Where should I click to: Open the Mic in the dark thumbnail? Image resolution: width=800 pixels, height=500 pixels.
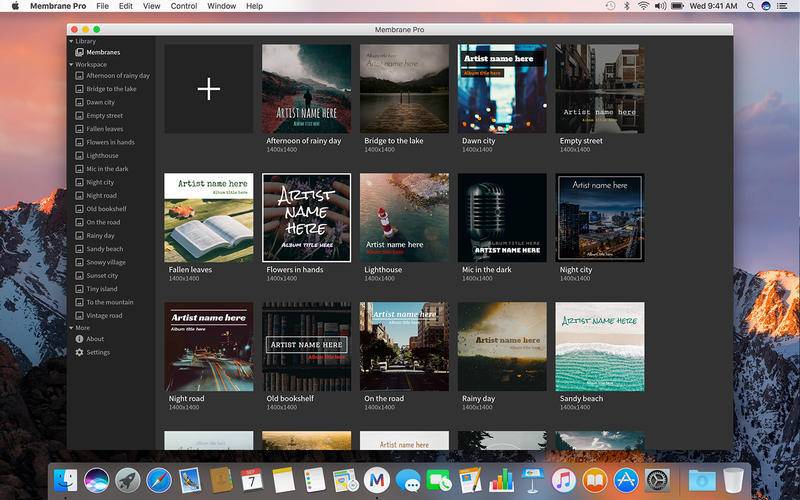point(502,218)
